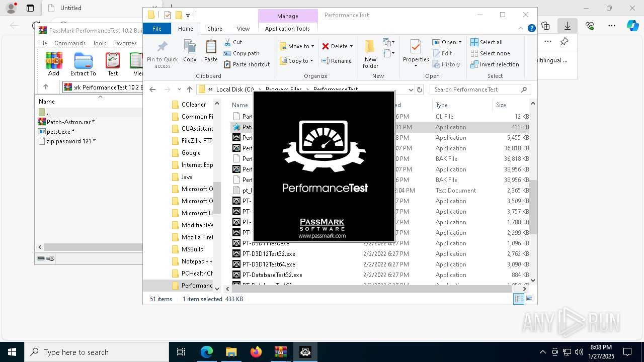This screenshot has width=644, height=362.
Task: Go up one folder level in Explorer
Action: point(189,89)
